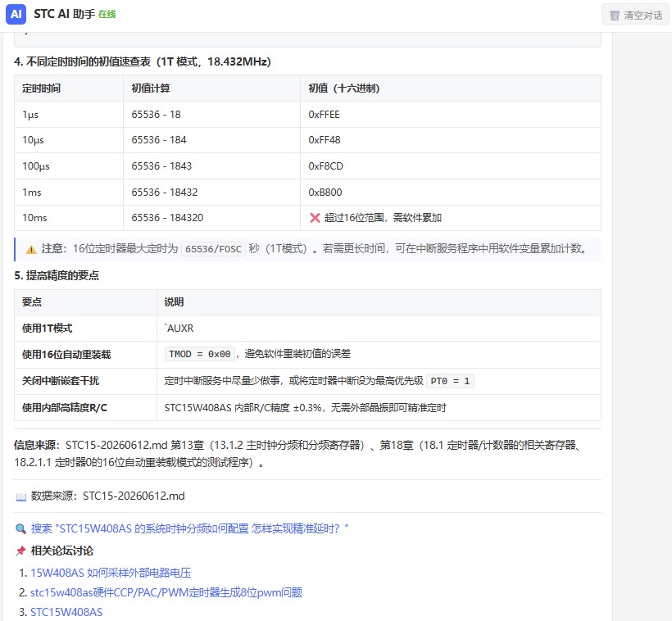Click the pushpin icon beside 相关论坛讨论
This screenshot has width=672, height=621.
pos(20,551)
